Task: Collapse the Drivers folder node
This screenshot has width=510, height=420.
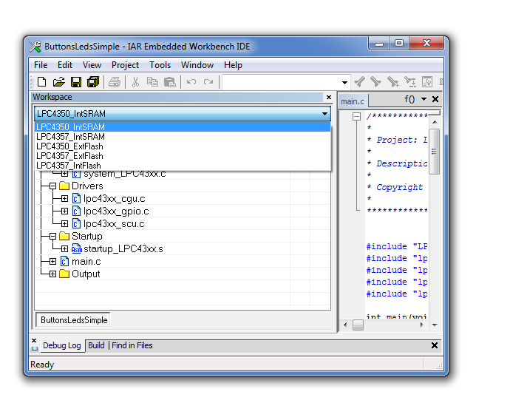Action: point(52,186)
